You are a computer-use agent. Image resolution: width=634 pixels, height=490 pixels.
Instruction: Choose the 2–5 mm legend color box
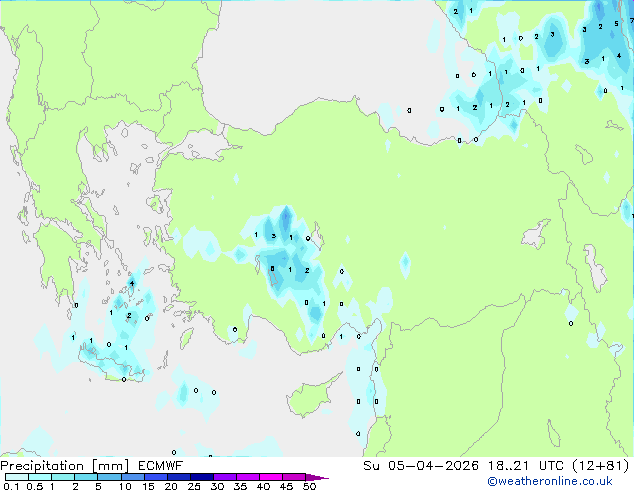(x=86, y=477)
